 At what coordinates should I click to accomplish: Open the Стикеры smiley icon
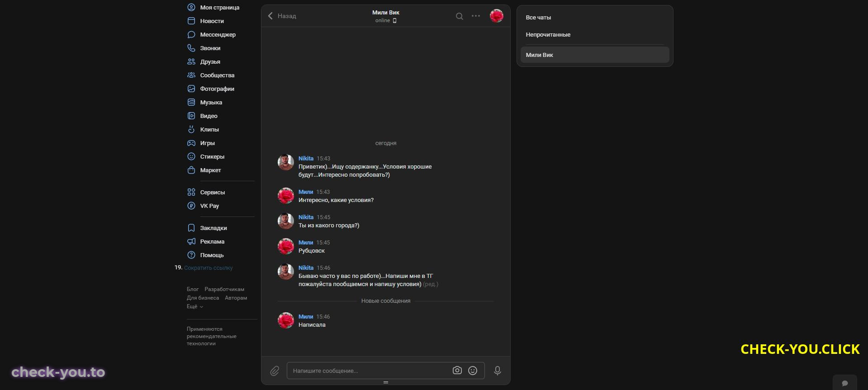[191, 156]
